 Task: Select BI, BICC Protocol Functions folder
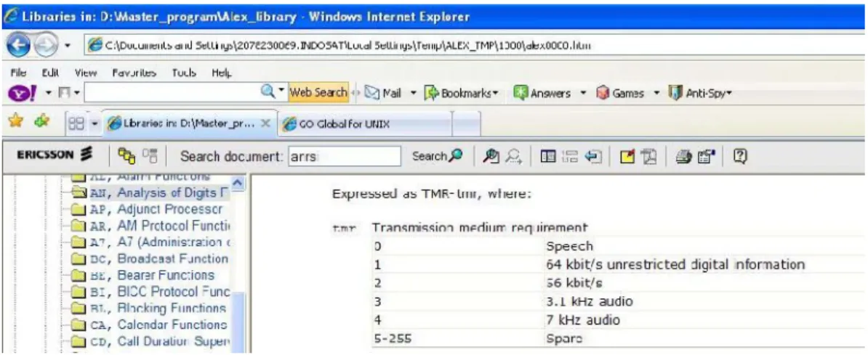pos(150,291)
